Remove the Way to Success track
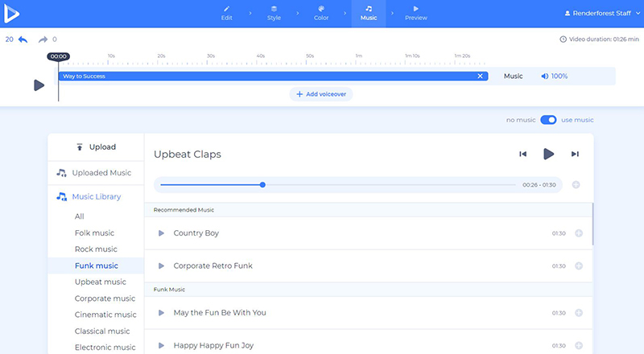The height and width of the screenshot is (354, 644). [x=481, y=76]
